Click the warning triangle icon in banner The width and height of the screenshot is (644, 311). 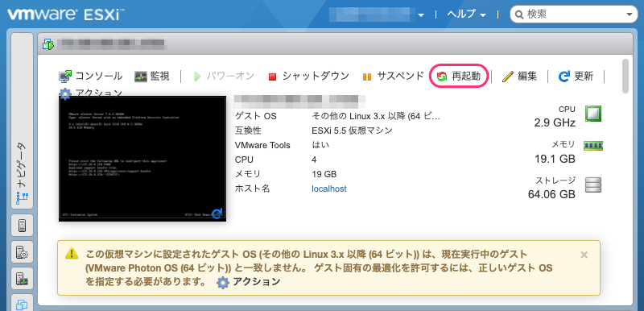pyautogui.click(x=72, y=253)
